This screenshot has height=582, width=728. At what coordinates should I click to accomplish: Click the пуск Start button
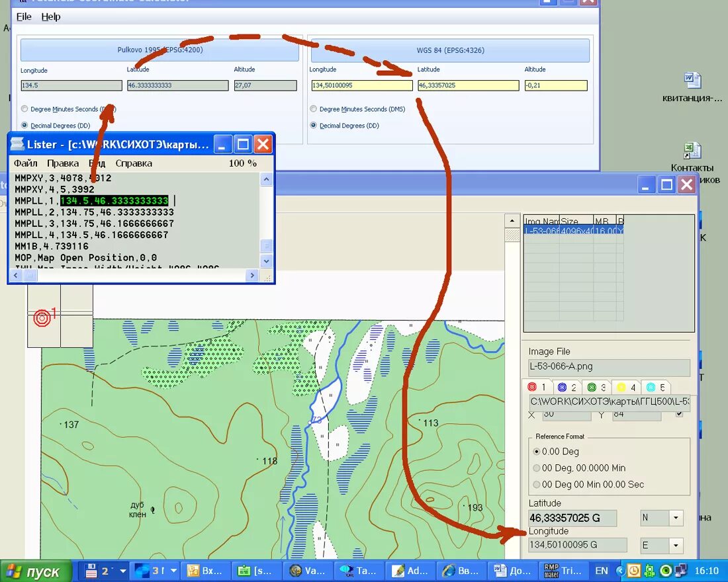36,570
